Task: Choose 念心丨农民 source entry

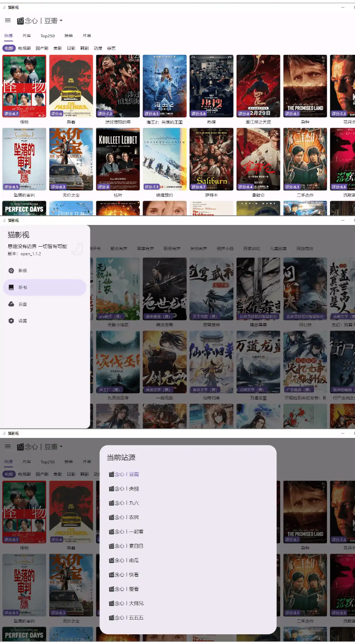Action: point(124,517)
